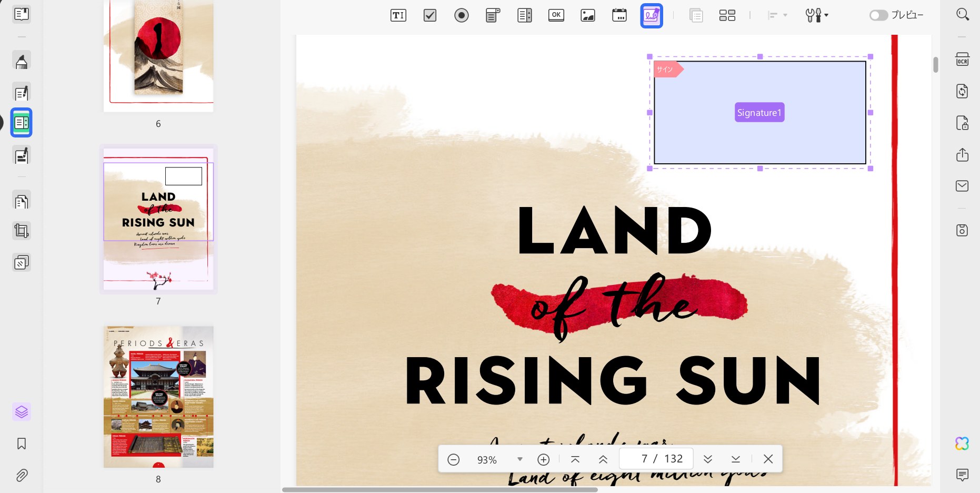Select the text field form tool

398,15
